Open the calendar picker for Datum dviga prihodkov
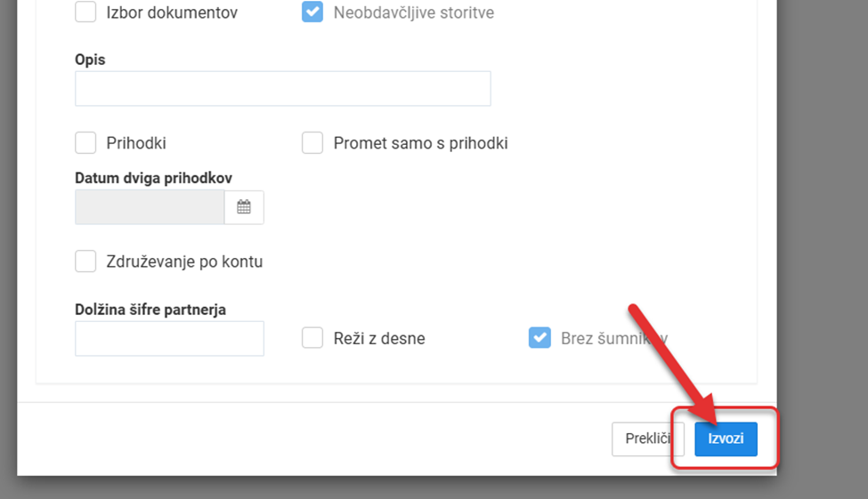Screen dimensions: 868x499 pyautogui.click(x=244, y=207)
